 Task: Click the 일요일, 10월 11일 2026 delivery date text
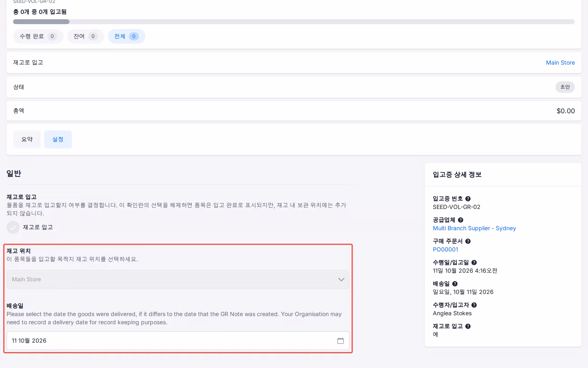(x=463, y=292)
